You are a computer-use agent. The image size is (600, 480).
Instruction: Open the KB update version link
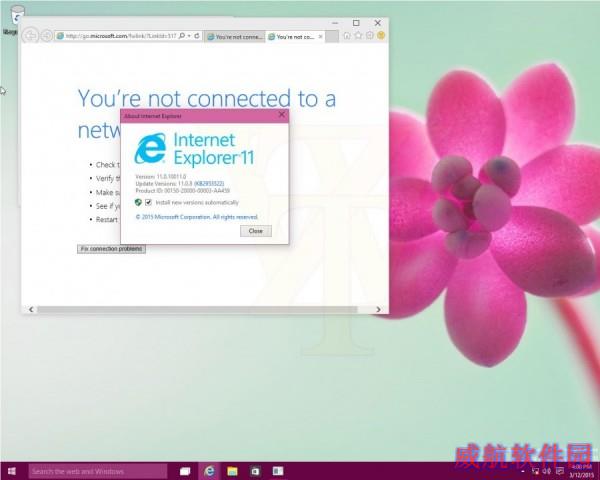coord(209,184)
